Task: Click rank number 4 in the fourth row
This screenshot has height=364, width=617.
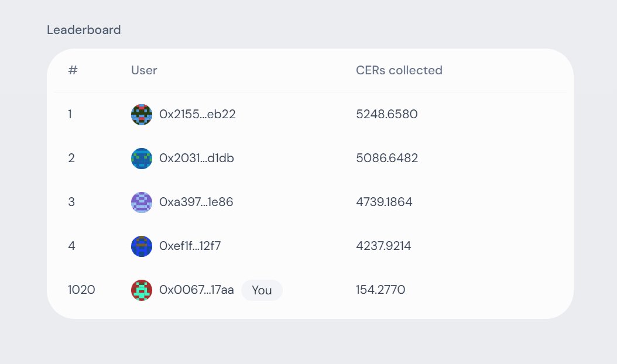Action: (71, 246)
